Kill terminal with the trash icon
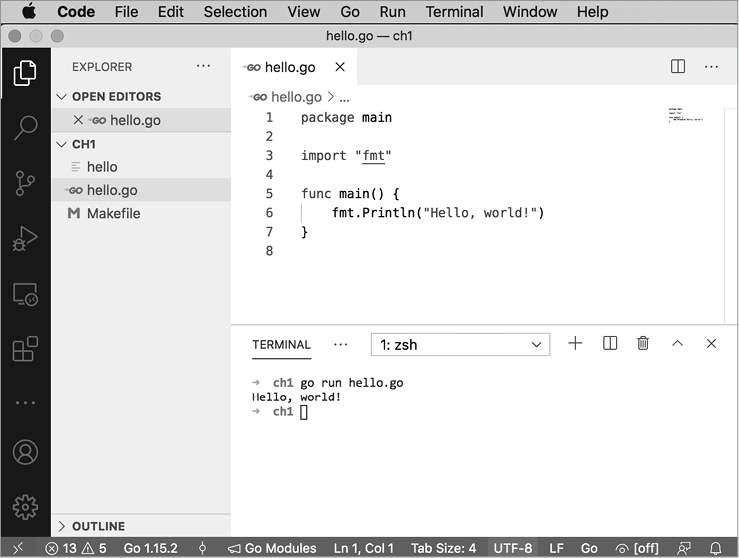The image size is (739, 558). pos(643,343)
